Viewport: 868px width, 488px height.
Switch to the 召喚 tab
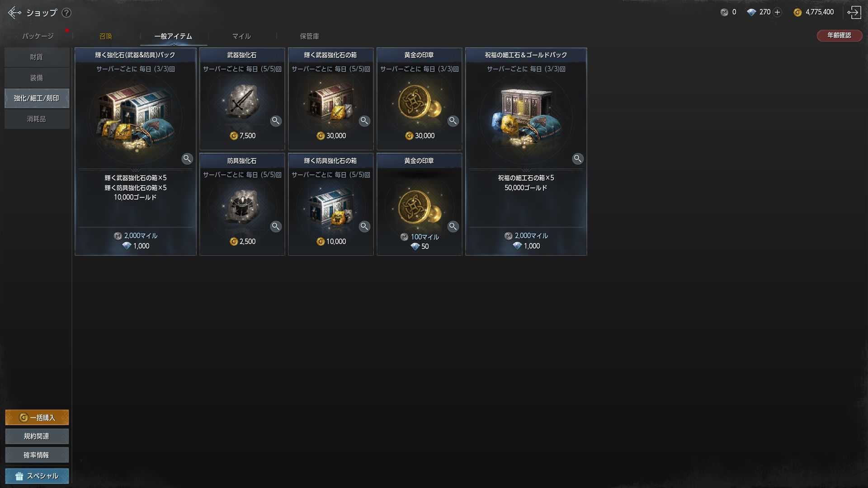point(106,36)
